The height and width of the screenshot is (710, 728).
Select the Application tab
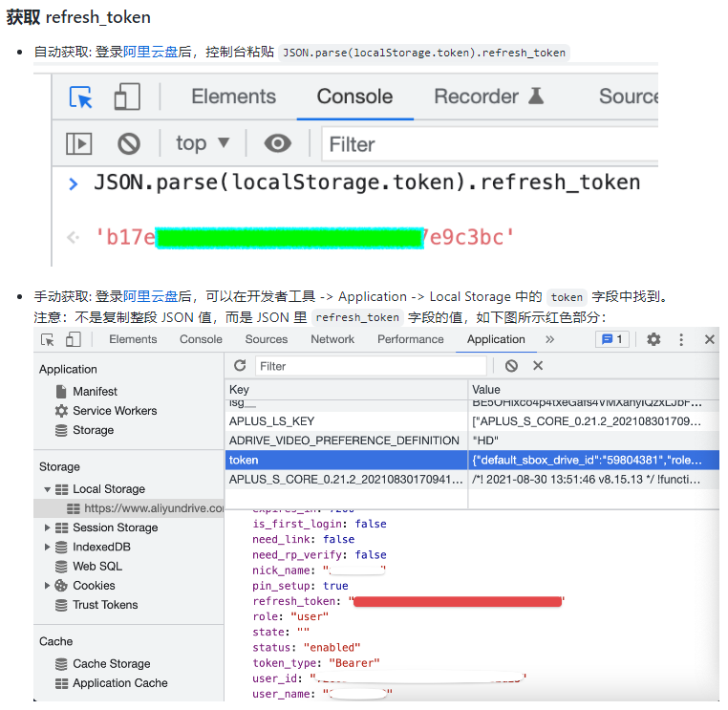click(496, 339)
